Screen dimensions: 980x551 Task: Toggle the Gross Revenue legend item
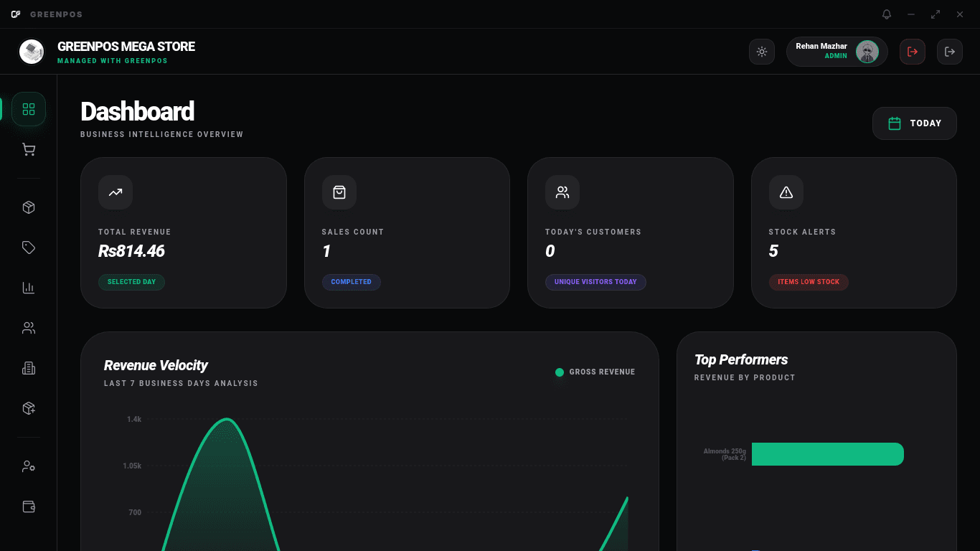[x=595, y=372]
